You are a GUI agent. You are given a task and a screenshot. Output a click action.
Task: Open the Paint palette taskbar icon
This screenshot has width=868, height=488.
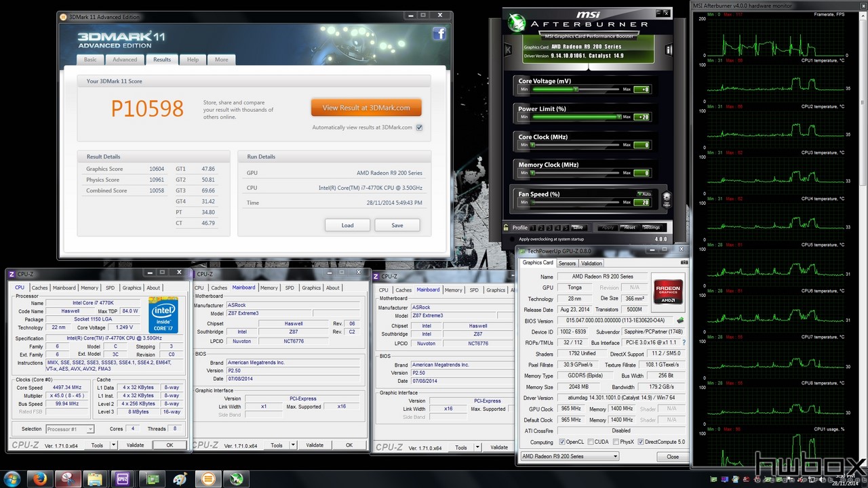tap(180, 479)
